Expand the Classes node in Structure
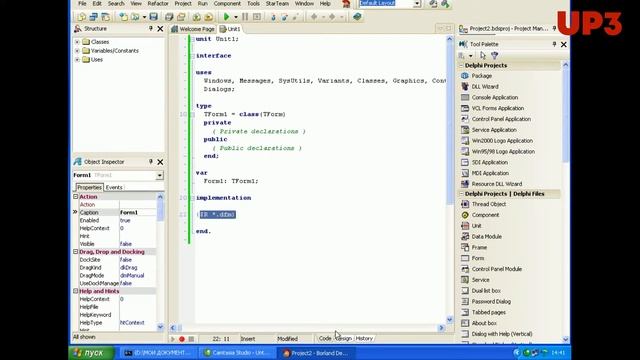Viewport: 640px width, 360px height. point(77,42)
